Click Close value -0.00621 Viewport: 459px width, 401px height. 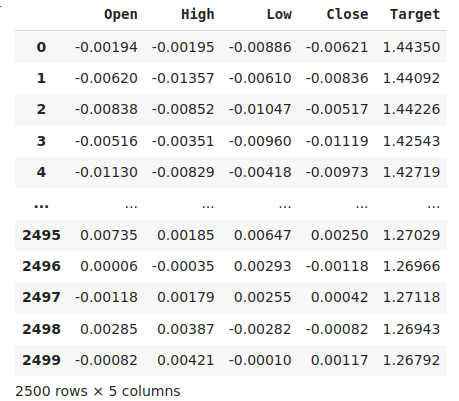coord(337,47)
